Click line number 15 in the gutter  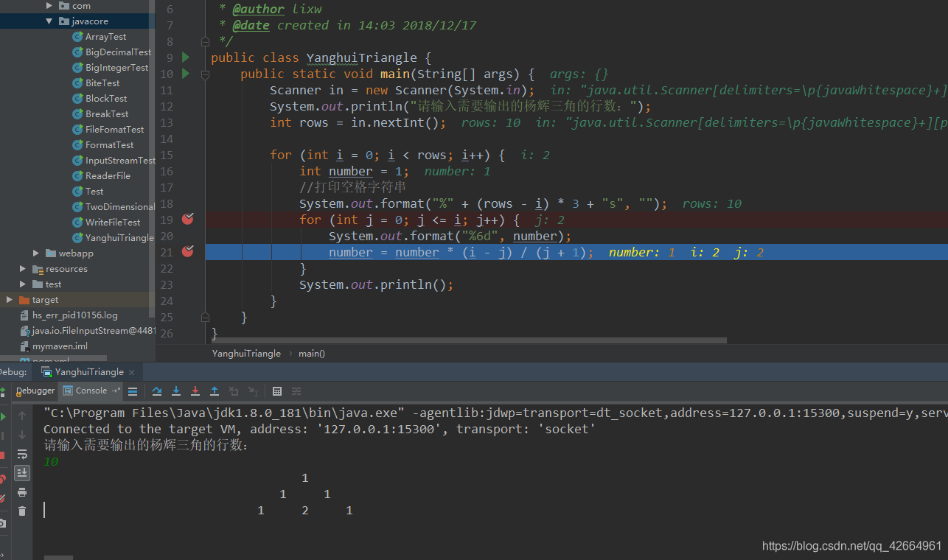pos(166,155)
